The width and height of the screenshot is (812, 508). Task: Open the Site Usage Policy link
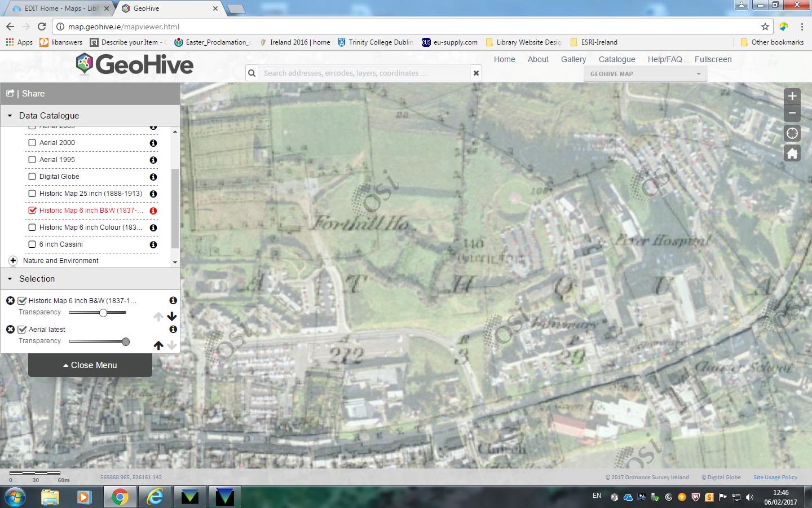click(775, 477)
